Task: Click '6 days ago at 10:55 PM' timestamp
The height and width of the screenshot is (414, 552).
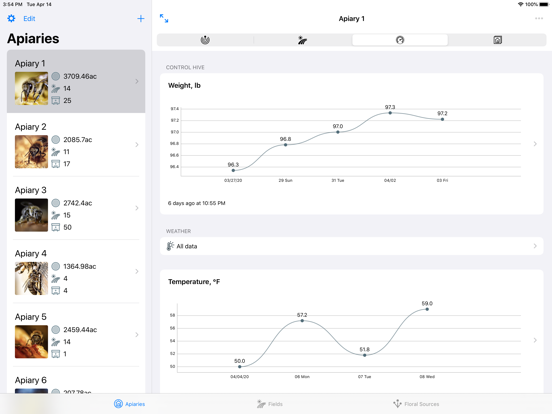Action: pos(196,203)
